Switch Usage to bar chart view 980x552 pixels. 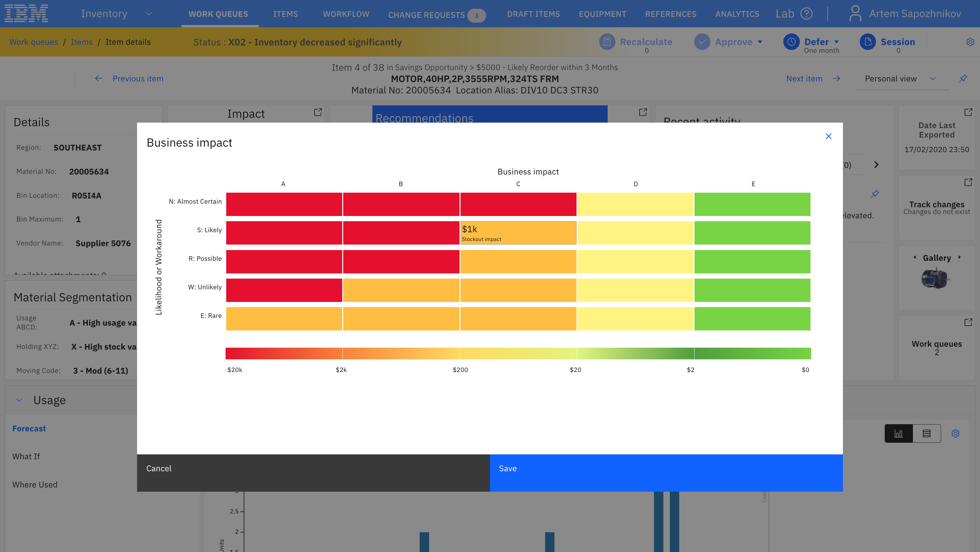click(x=898, y=434)
